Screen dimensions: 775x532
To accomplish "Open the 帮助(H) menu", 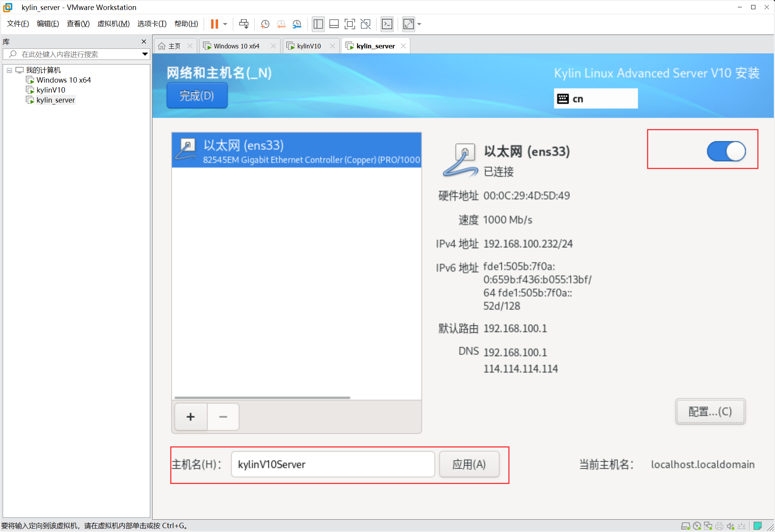I will (186, 24).
